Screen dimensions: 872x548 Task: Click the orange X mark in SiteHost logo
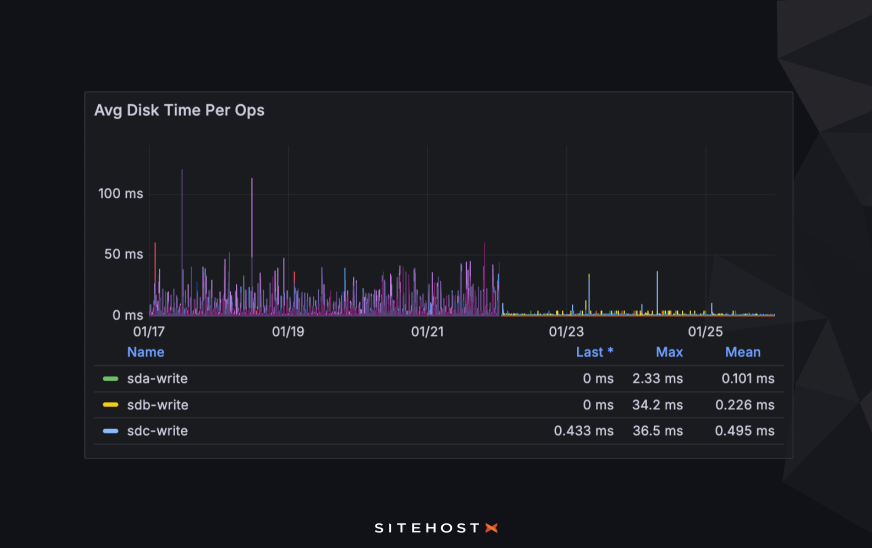(490, 527)
